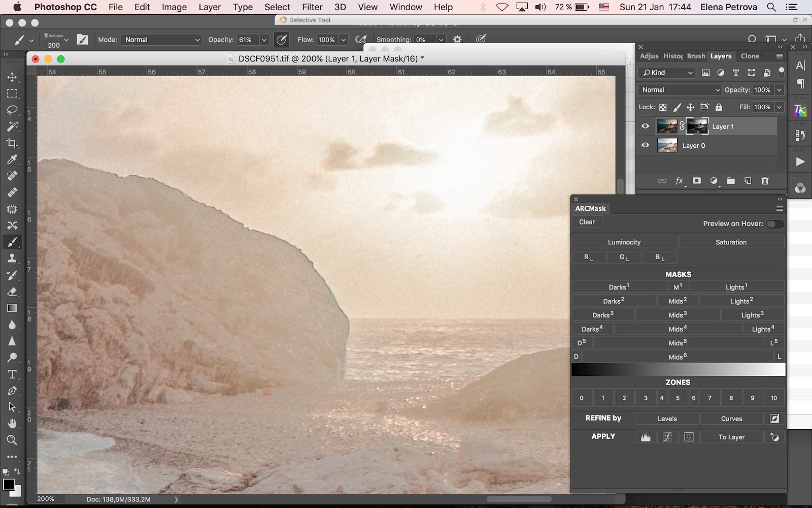Open layer Opacity dropdown arrow
Viewport: 812px width, 508px height.
tap(780, 90)
